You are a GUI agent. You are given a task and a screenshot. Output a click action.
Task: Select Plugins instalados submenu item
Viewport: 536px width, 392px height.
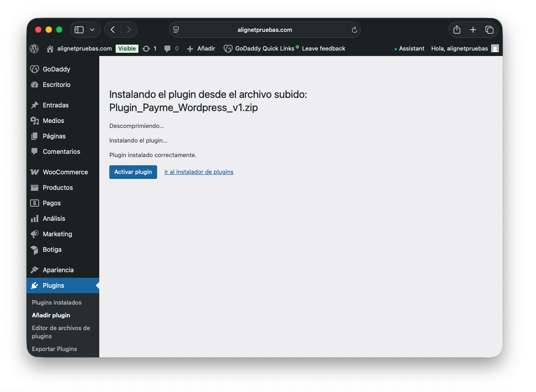pyautogui.click(x=56, y=302)
